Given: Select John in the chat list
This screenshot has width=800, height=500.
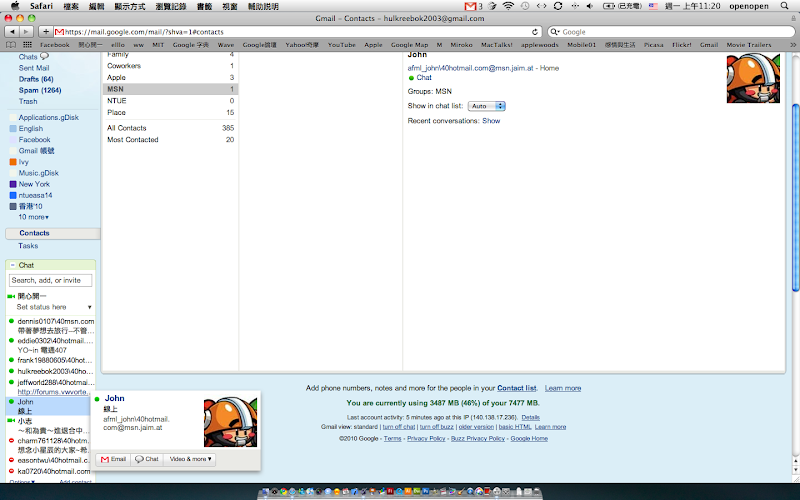Looking at the screenshot, I should pos(48,406).
